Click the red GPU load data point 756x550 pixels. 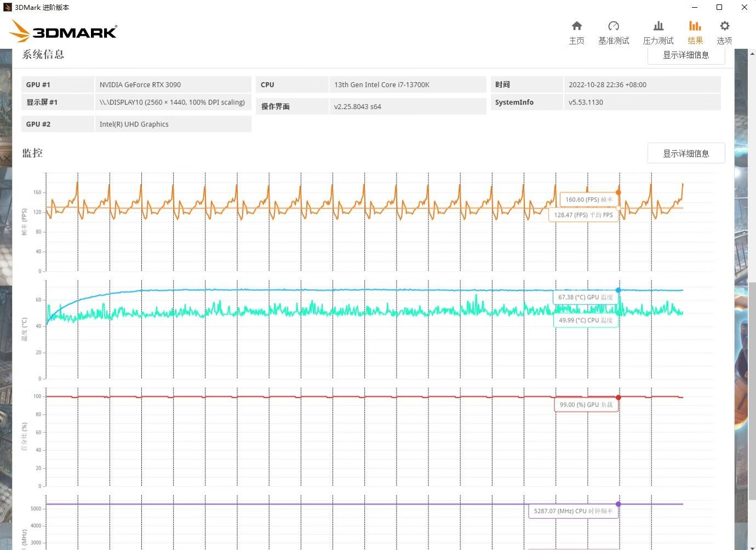618,398
